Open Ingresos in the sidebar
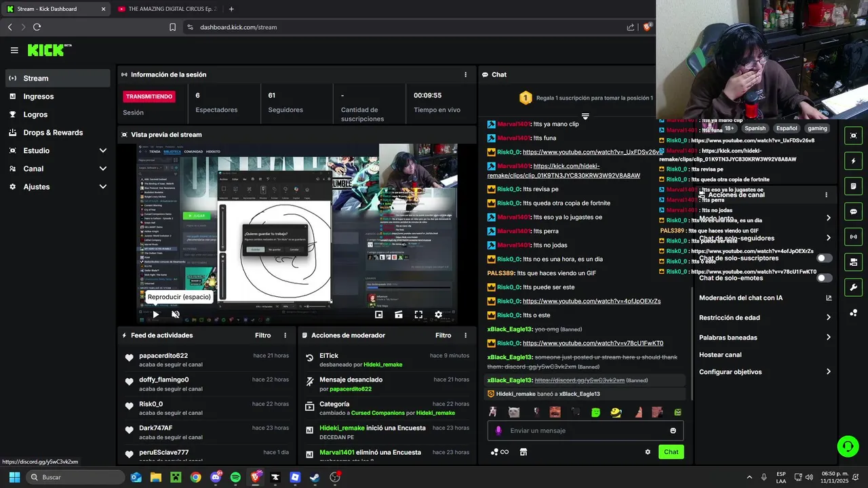 [58, 96]
